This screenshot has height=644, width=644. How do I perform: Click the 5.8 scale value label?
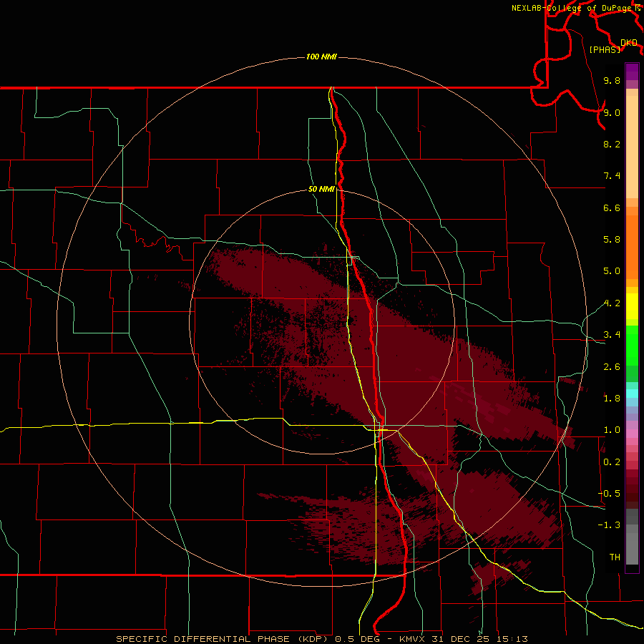pyautogui.click(x=612, y=240)
